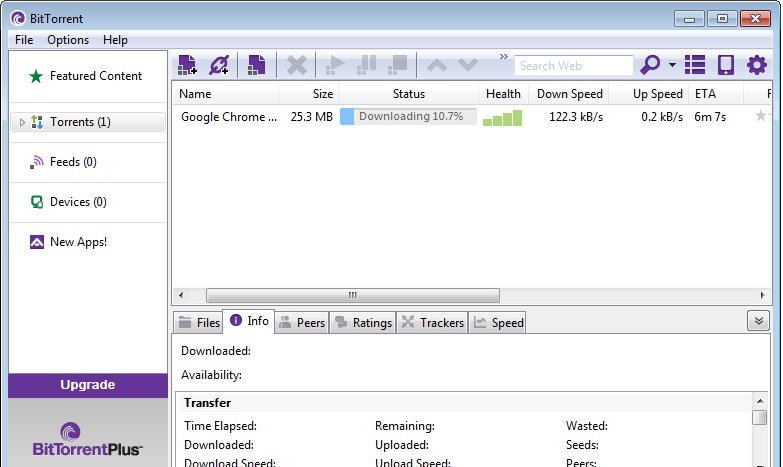
Task: Open the Options menu
Action: click(68, 40)
